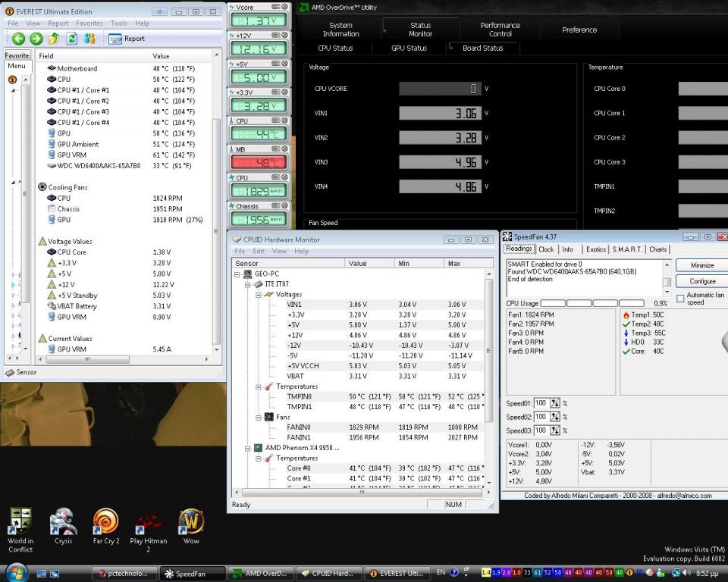Click the Speed03 percentage input field
Image resolution: width=728 pixels, height=582 pixels.
[x=541, y=430]
